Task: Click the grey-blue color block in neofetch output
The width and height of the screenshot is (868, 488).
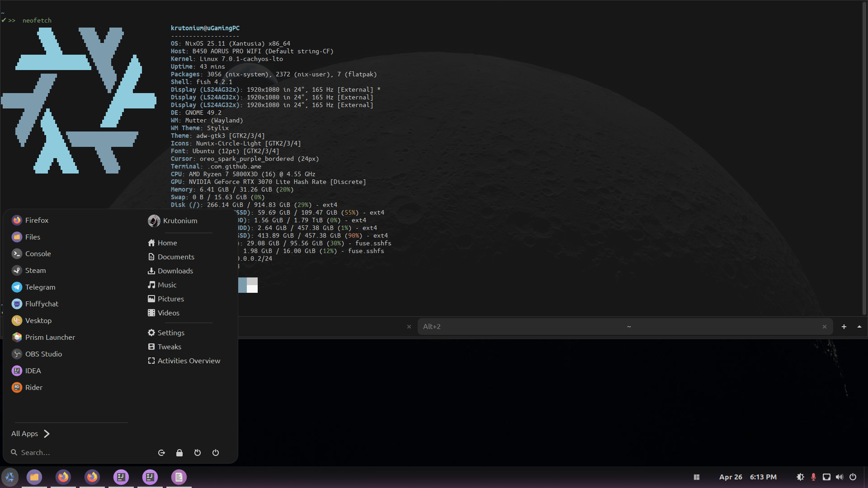Action: 242,285
